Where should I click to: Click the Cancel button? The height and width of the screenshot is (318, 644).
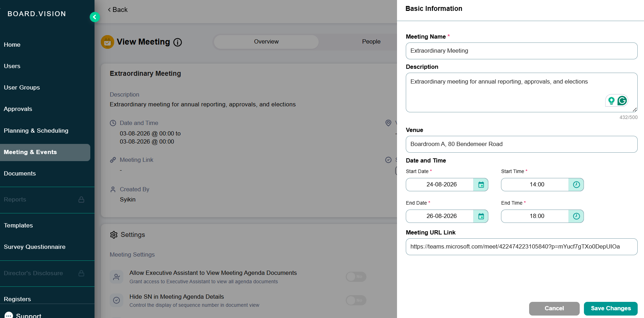554,309
